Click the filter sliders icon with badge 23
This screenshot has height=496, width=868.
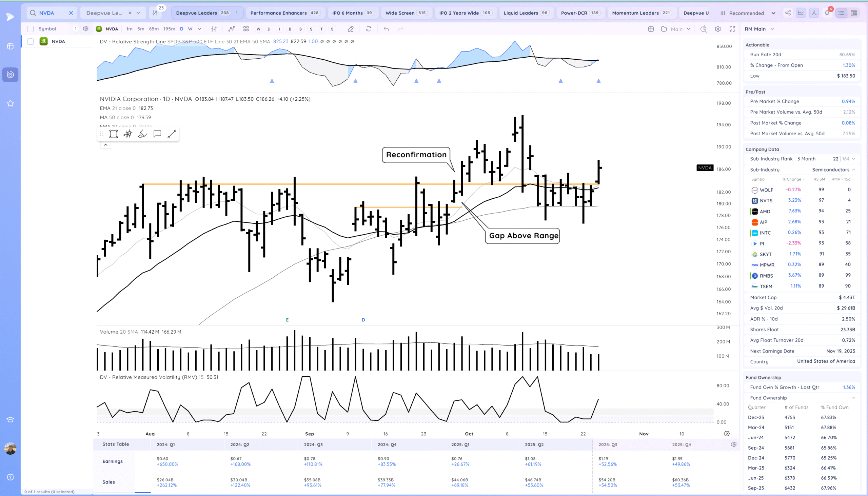tap(155, 13)
